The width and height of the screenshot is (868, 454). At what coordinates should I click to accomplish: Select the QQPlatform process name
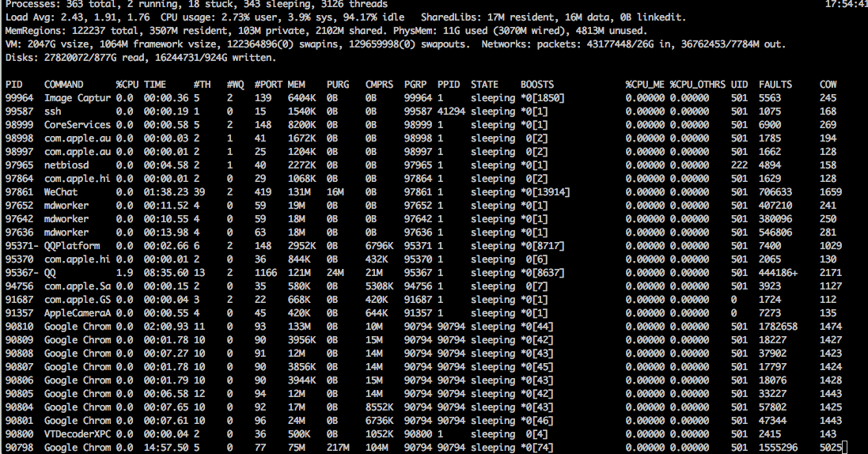[x=71, y=245]
